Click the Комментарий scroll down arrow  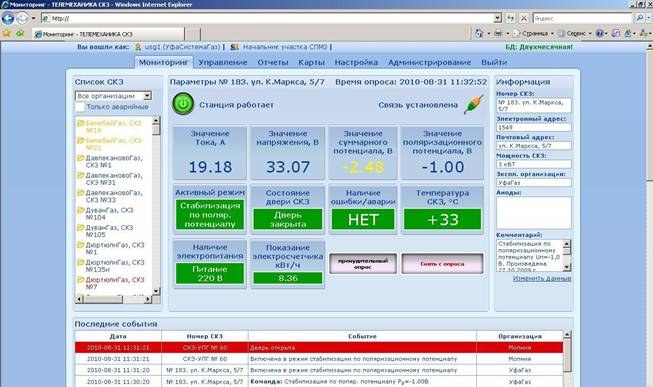point(567,267)
